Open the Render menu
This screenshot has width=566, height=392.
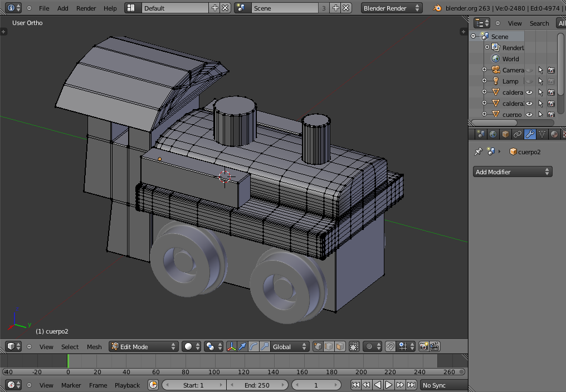86,8
